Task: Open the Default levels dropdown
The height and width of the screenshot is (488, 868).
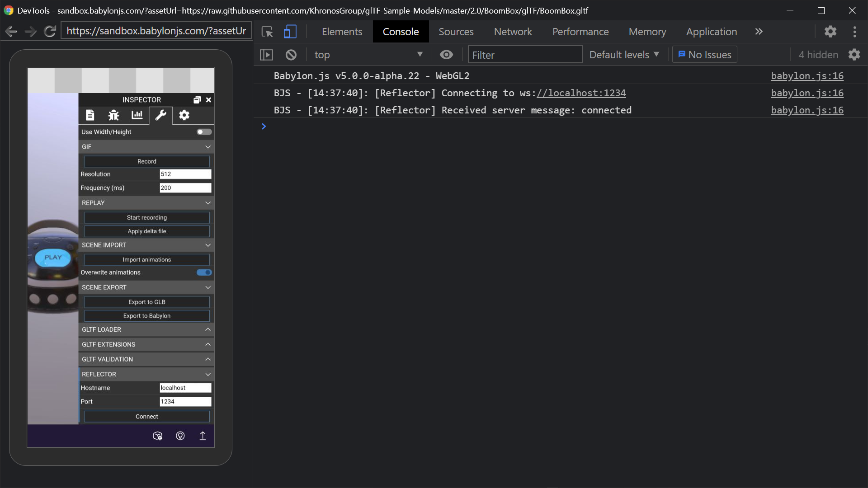Action: point(624,55)
